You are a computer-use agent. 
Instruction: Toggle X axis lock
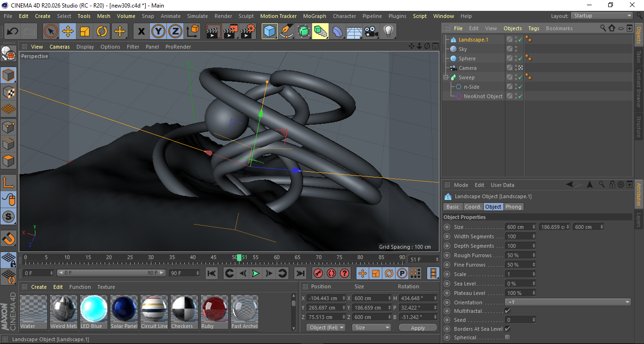click(x=141, y=32)
